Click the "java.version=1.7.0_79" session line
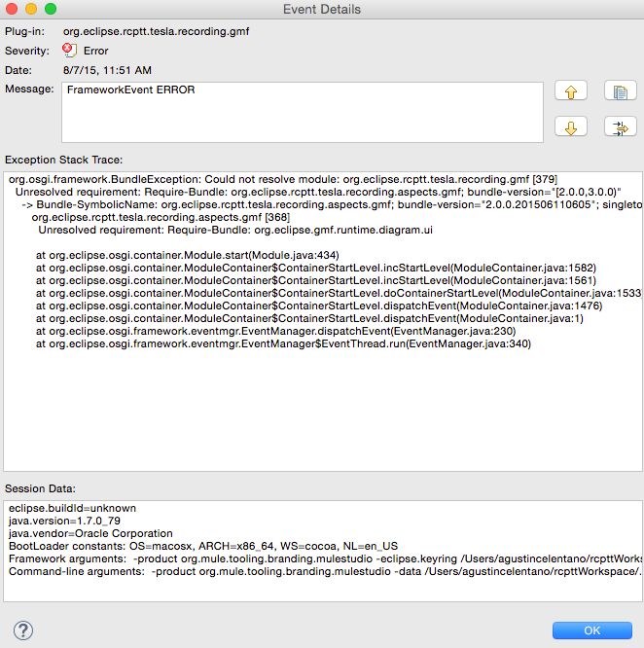 (64, 521)
